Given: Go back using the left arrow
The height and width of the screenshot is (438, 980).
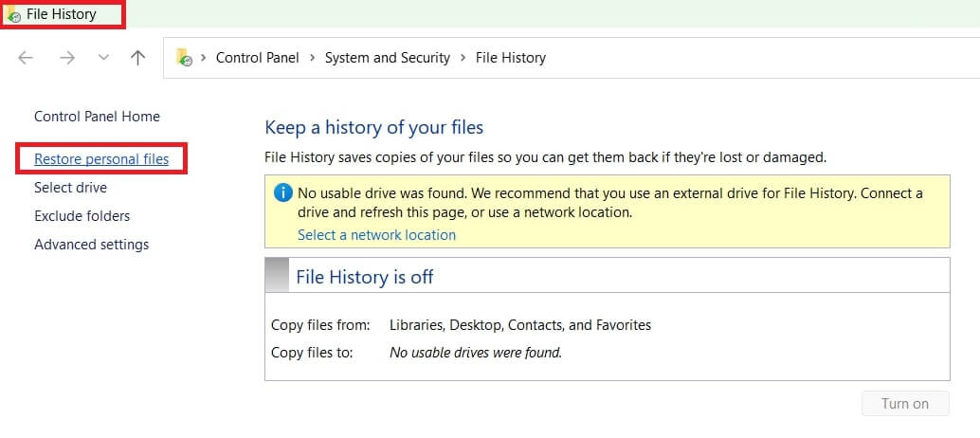Looking at the screenshot, I should 26,58.
